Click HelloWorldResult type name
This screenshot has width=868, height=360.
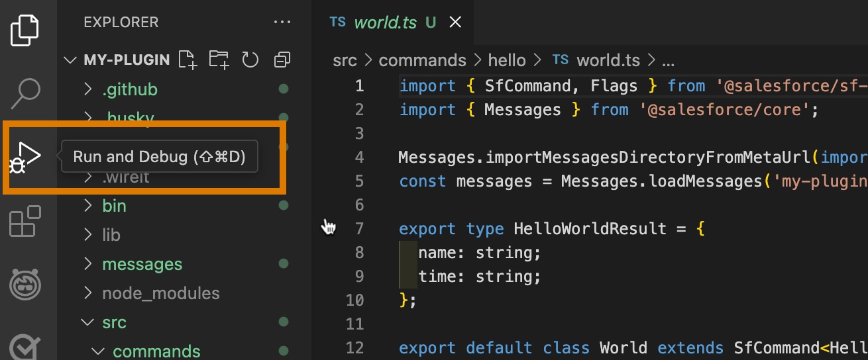pyautogui.click(x=590, y=229)
